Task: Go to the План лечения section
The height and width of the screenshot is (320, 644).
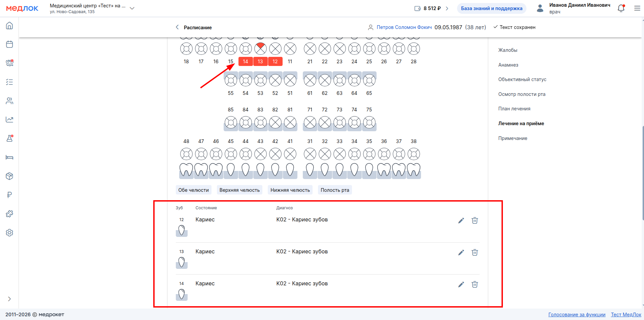Action: [x=514, y=109]
